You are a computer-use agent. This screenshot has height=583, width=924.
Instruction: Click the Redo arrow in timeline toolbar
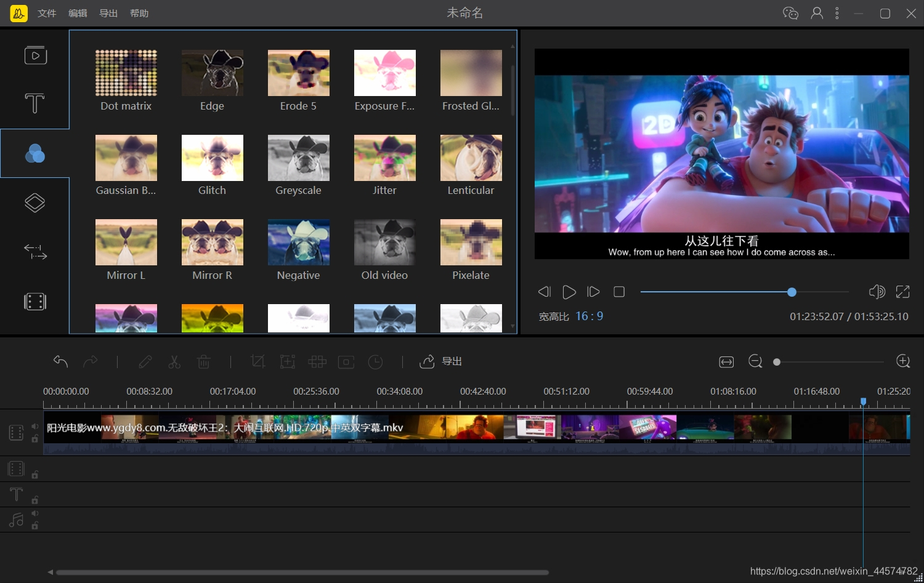[90, 361]
